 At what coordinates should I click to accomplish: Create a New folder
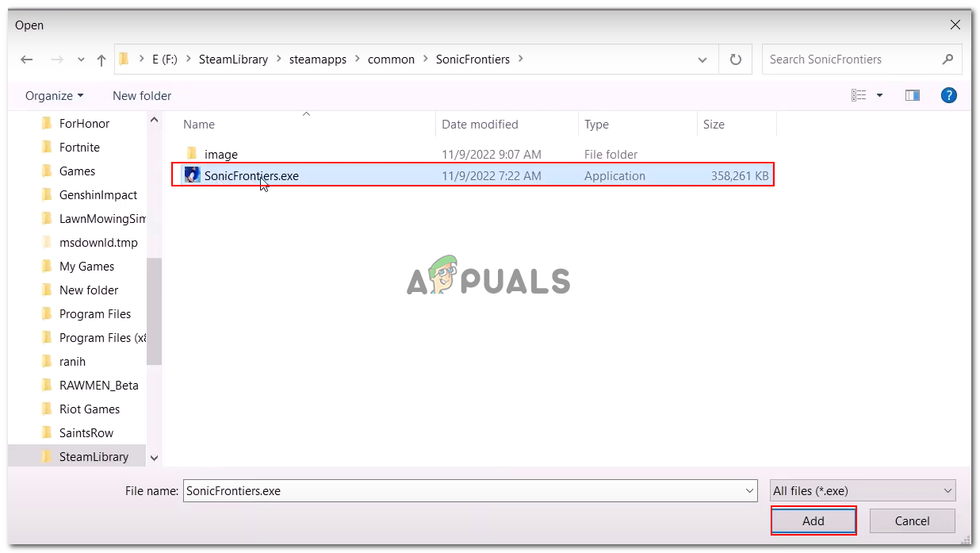pos(142,95)
